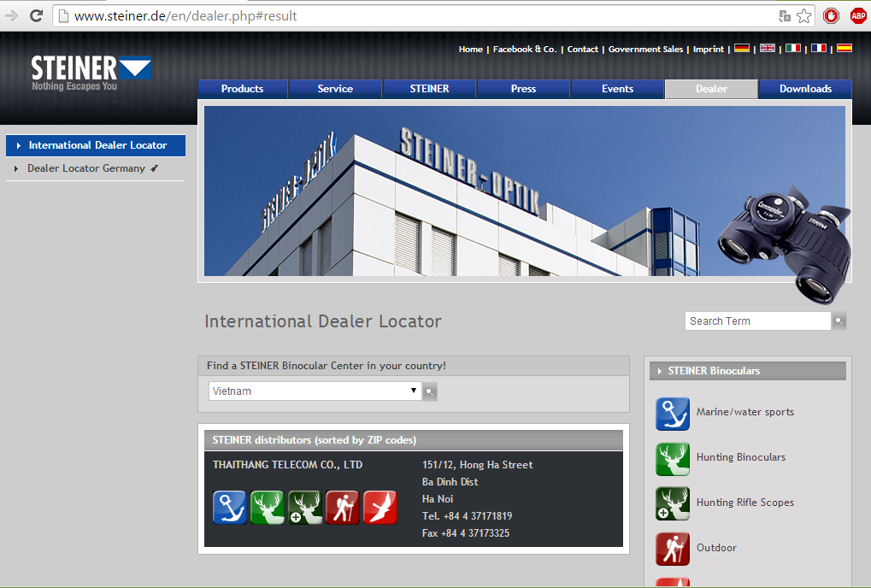Choose the French flag language icon
Viewport: 871px width, 588px height.
pos(818,49)
